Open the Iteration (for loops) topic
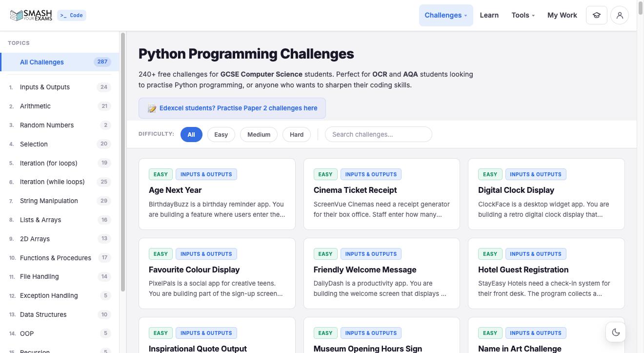The image size is (644, 353). [x=60, y=163]
